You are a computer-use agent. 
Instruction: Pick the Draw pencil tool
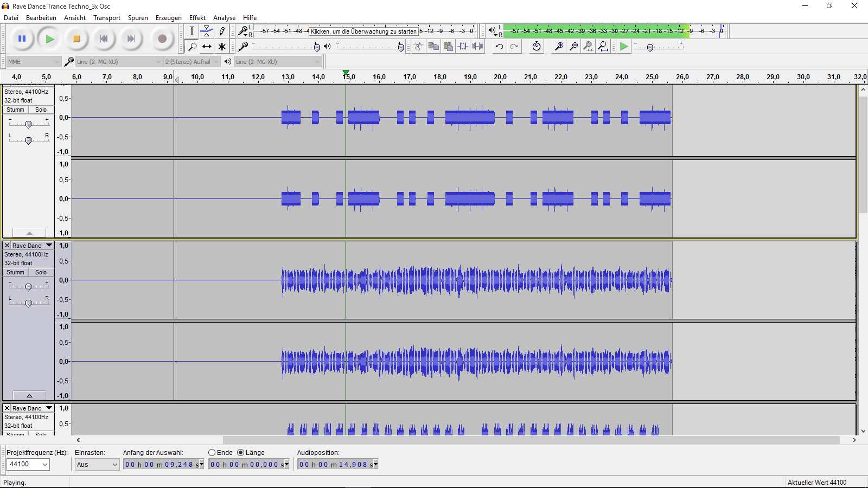(x=222, y=31)
